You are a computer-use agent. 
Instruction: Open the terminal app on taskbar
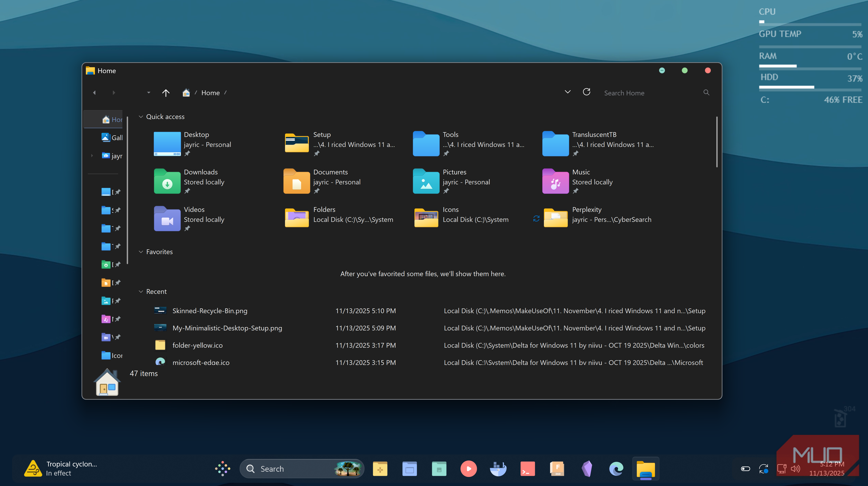tap(527, 469)
